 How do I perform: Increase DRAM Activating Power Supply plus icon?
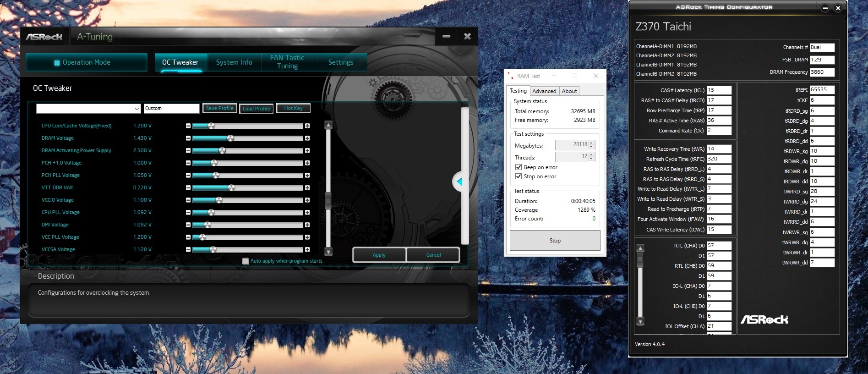tap(307, 150)
